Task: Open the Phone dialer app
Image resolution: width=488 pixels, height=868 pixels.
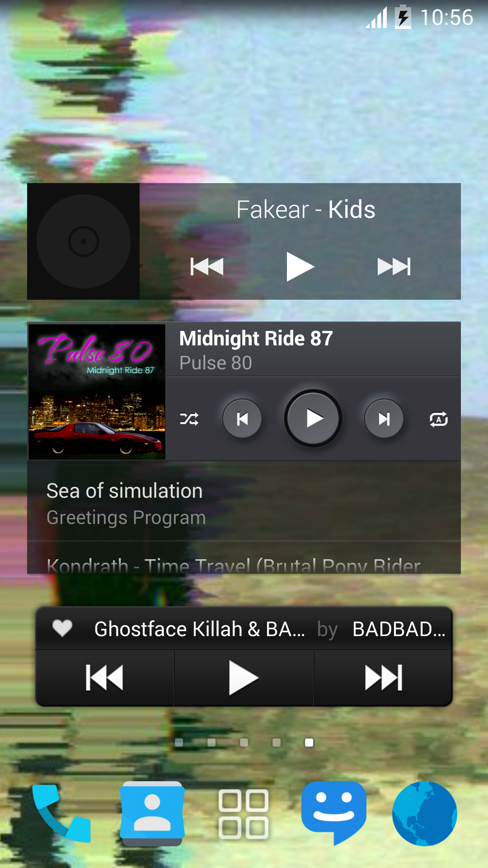Action: tap(61, 814)
